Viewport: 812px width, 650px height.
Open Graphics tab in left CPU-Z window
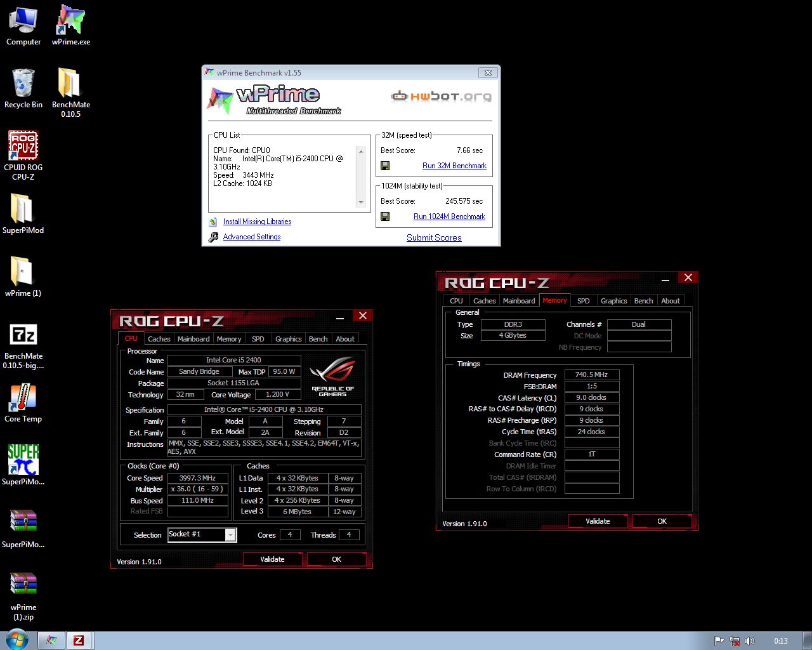[289, 339]
